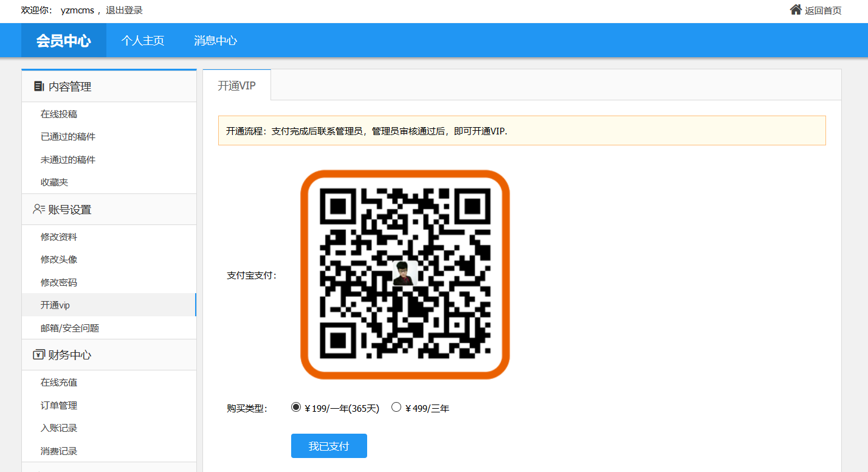Open 在线投稿 in the sidebar
The height and width of the screenshot is (472, 868).
[59, 114]
